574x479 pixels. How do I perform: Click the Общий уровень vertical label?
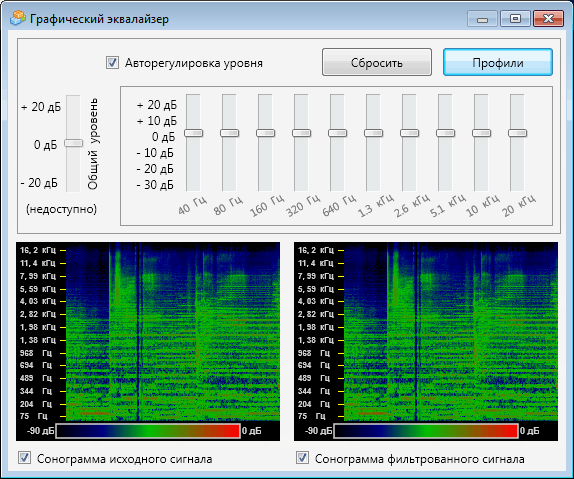coord(93,144)
